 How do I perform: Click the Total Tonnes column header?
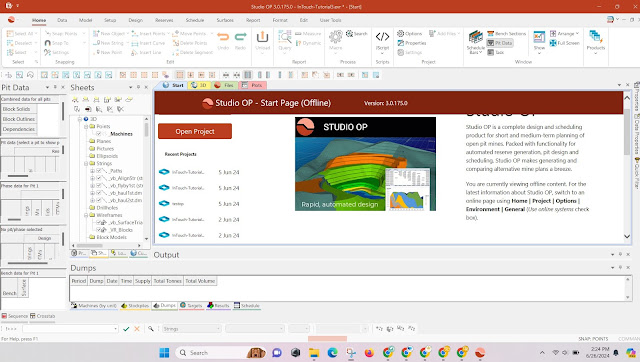(x=167, y=281)
